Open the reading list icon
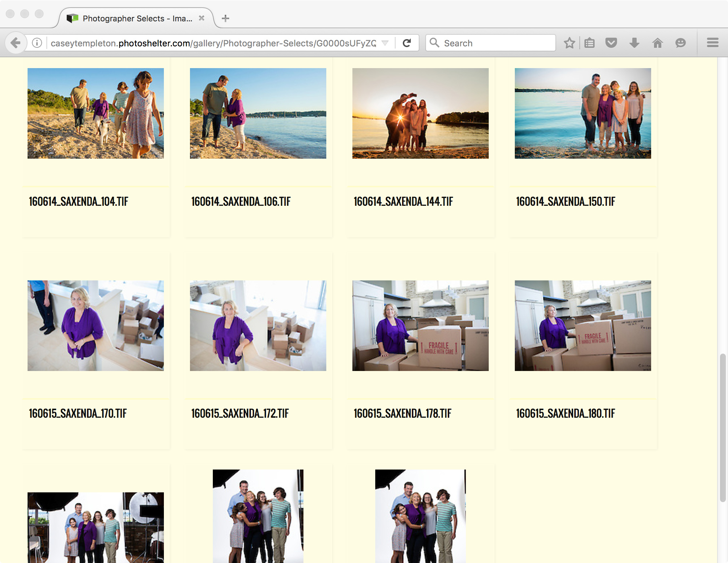 (589, 42)
